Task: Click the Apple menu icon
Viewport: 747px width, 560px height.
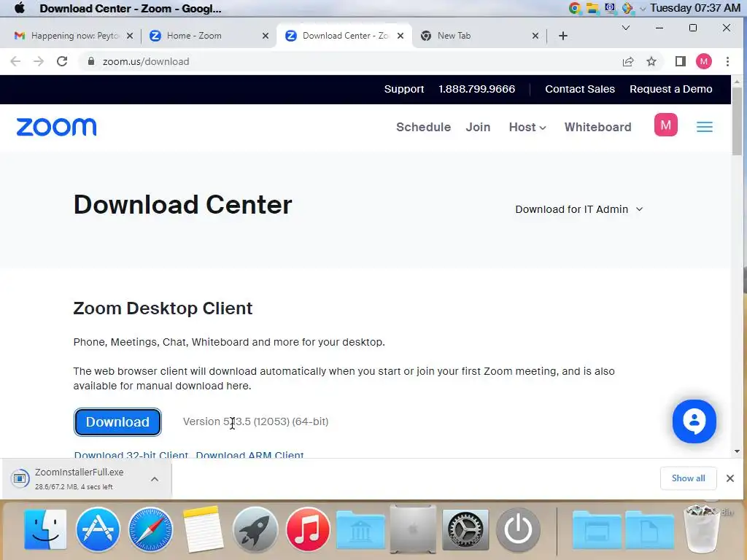Action: pos(20,8)
